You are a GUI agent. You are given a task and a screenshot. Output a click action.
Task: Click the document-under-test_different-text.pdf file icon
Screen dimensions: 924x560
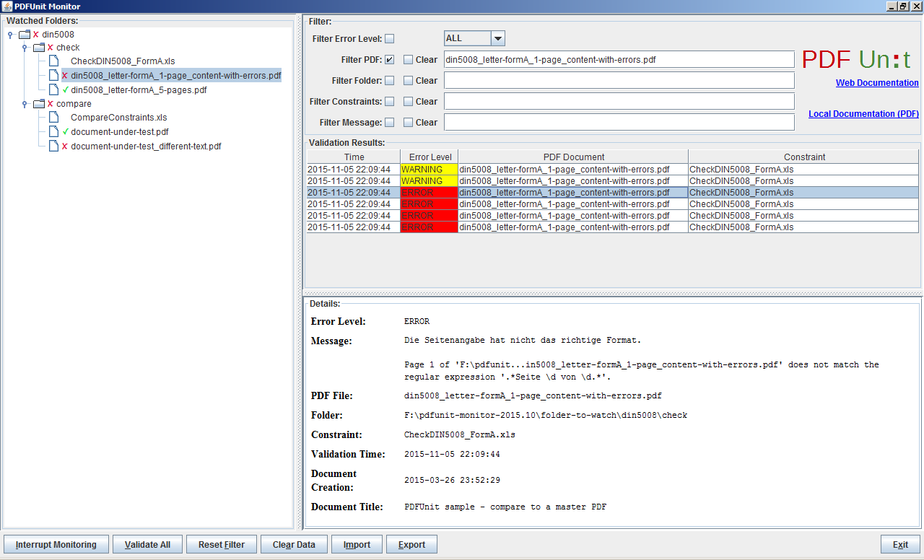(x=53, y=146)
